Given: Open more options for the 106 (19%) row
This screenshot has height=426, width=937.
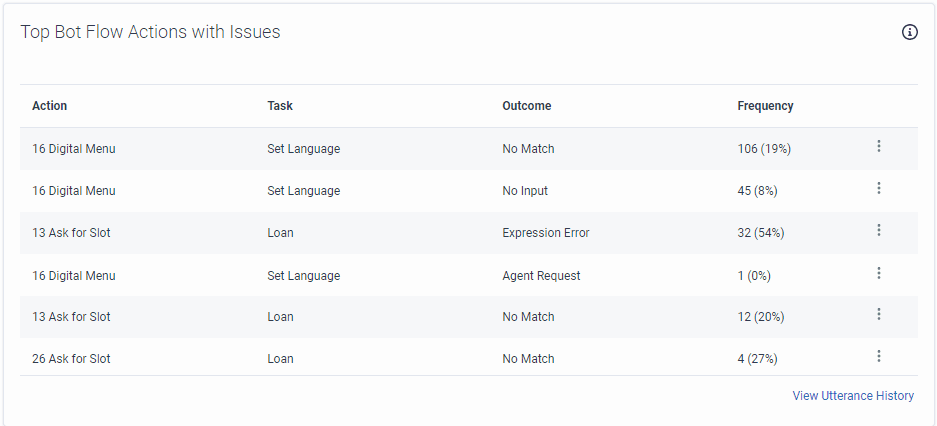Looking at the screenshot, I should coord(879,147).
